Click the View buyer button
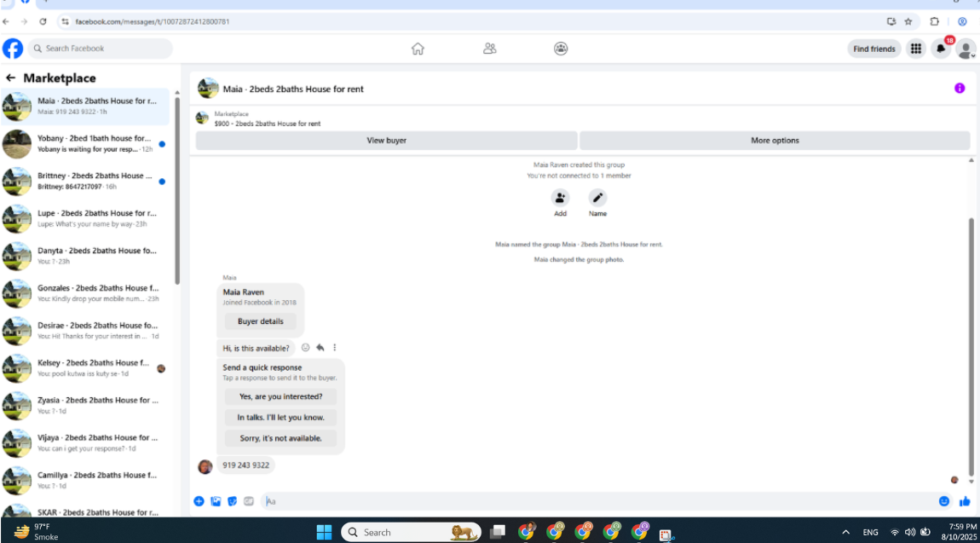 (x=386, y=141)
